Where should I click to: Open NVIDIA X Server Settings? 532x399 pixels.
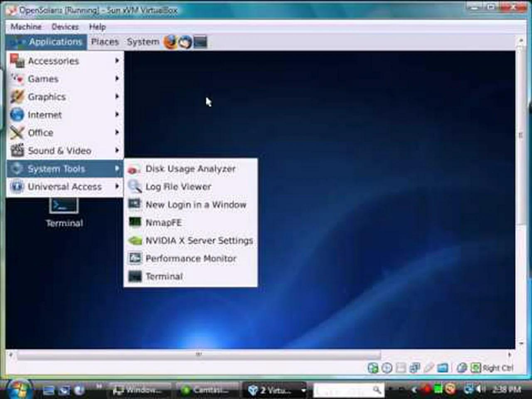tap(199, 241)
